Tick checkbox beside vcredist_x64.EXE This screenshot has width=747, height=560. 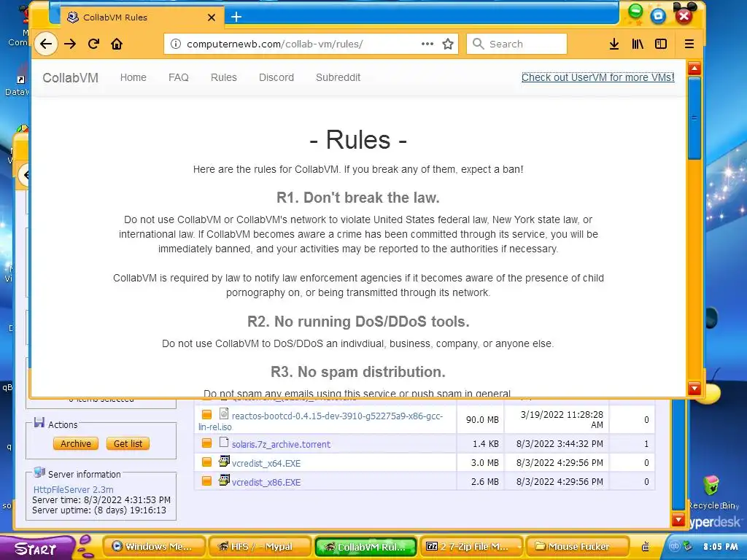click(206, 462)
